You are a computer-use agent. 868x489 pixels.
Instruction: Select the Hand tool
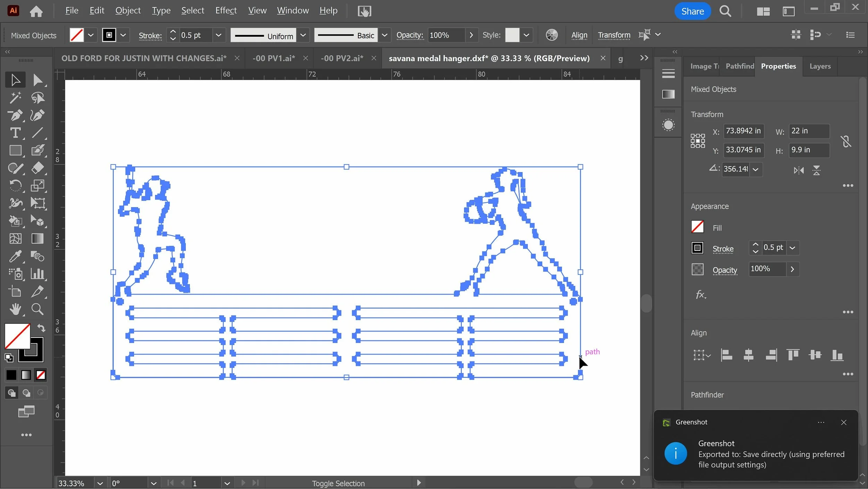pos(15,309)
